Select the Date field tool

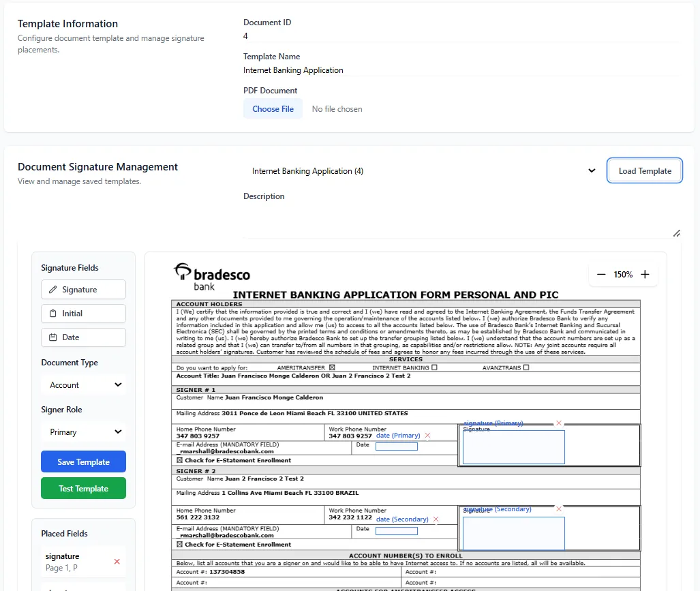(83, 337)
